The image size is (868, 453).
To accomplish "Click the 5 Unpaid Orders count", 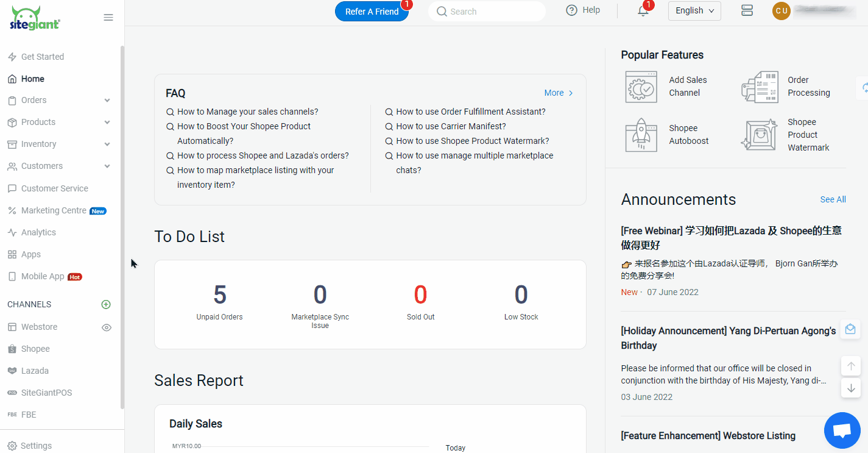I will pos(220,295).
